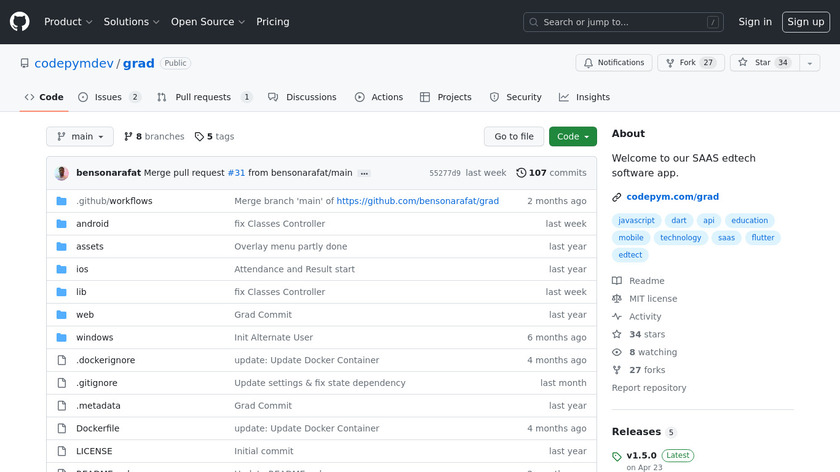The image size is (840, 472).
Task: Switch to the Insights tab
Action: 584,97
